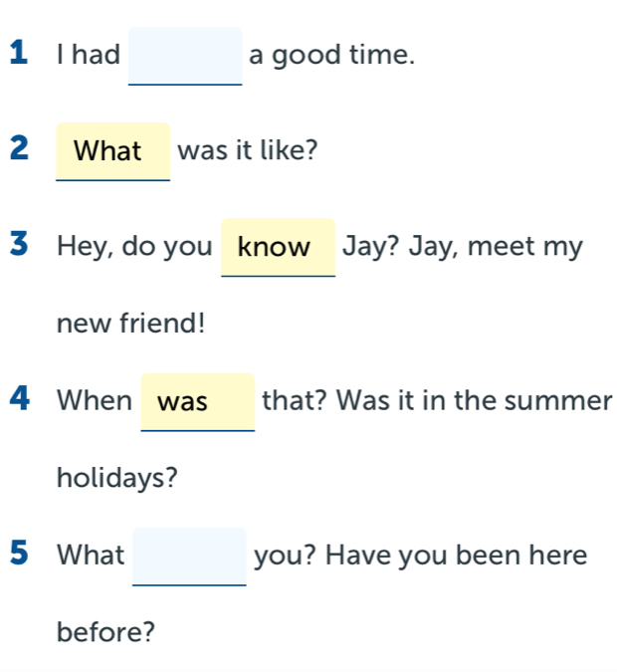Click the blank containing 'know'
Image resolution: width=617 pixels, height=672 pixels.
point(278,247)
